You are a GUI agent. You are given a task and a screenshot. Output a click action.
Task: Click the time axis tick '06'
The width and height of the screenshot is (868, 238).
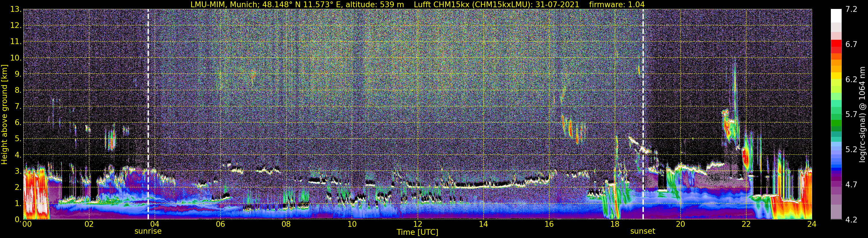[x=220, y=224]
